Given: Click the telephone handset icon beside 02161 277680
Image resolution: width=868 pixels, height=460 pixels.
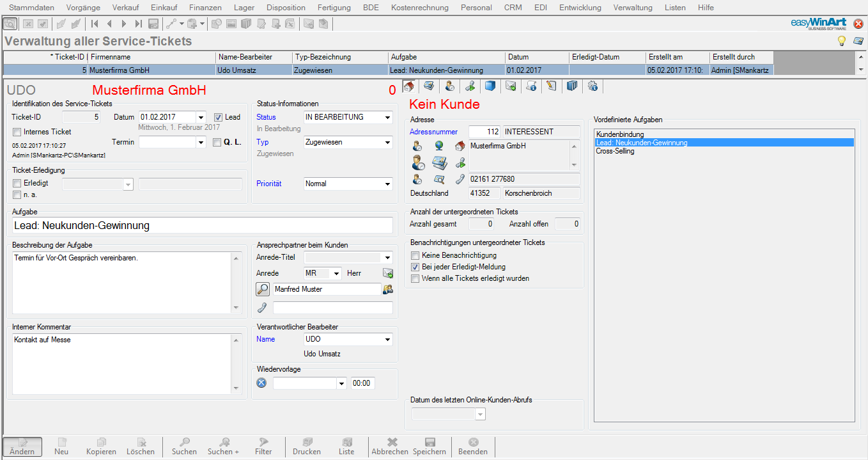Looking at the screenshot, I should tap(460, 180).
